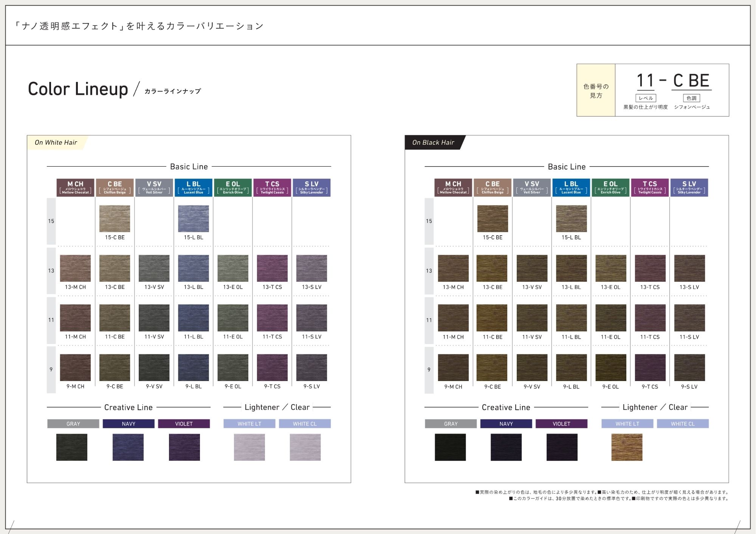Select the NAVY creative swatch on white hair
Screen dimensions: 756x534
pyautogui.click(x=128, y=447)
